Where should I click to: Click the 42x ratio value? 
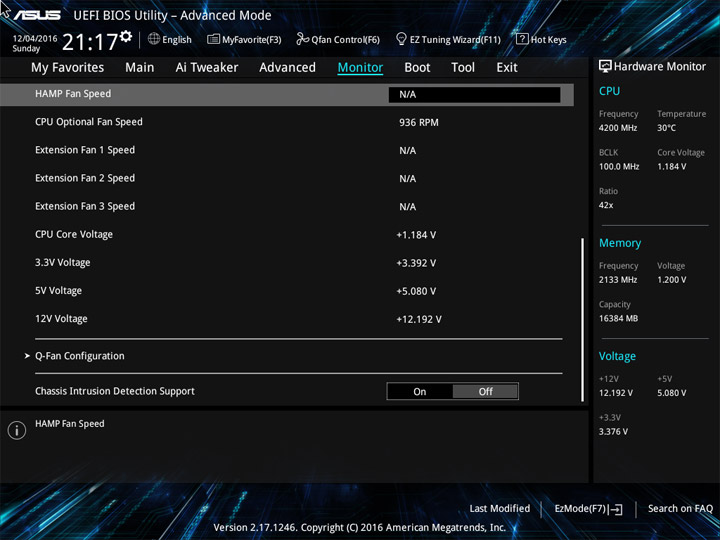click(606, 205)
